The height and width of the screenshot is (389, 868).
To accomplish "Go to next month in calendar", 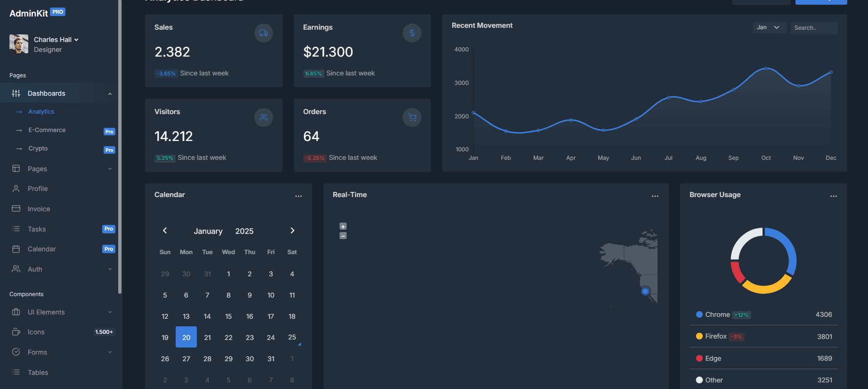I will coord(292,231).
